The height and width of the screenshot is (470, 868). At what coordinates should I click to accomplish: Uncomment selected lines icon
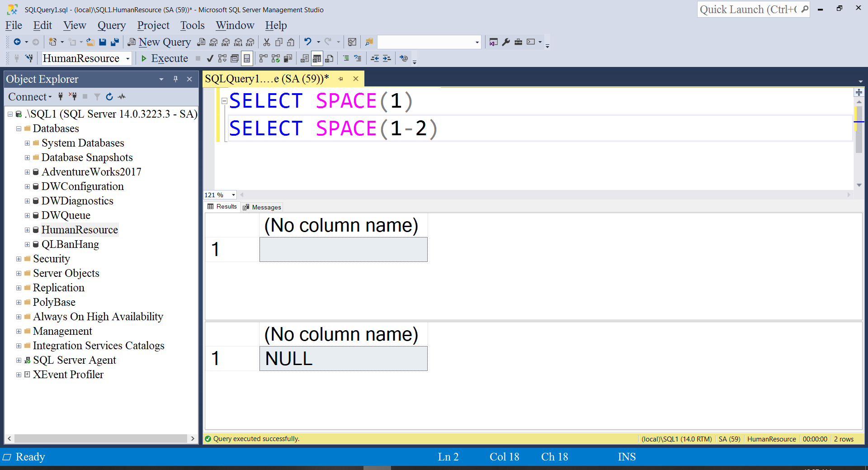[x=358, y=58]
